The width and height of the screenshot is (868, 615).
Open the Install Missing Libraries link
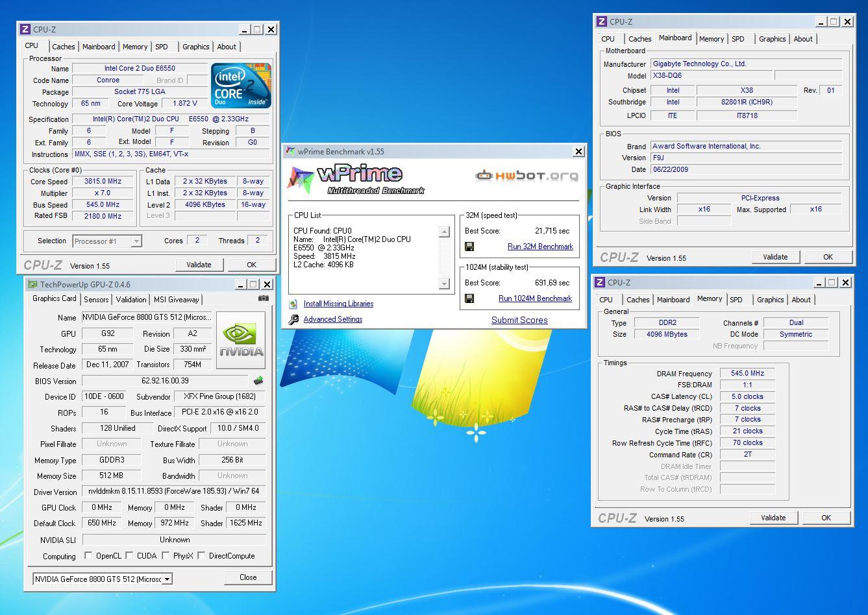338,304
